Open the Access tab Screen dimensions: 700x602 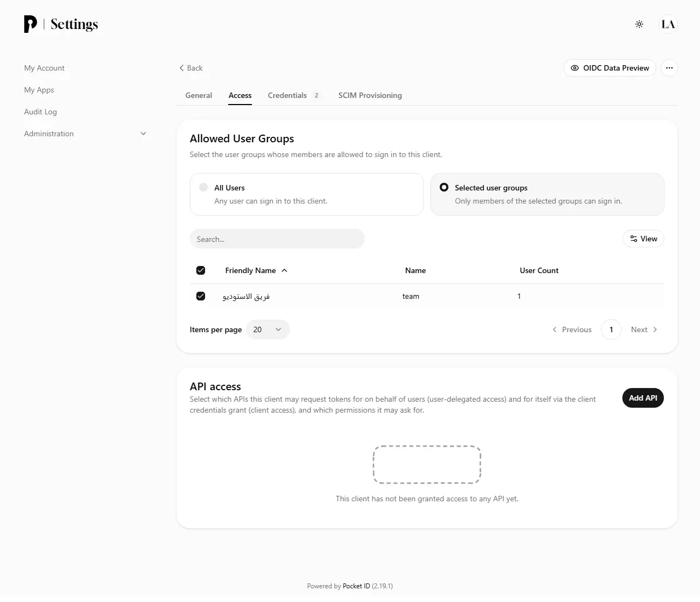tap(240, 95)
